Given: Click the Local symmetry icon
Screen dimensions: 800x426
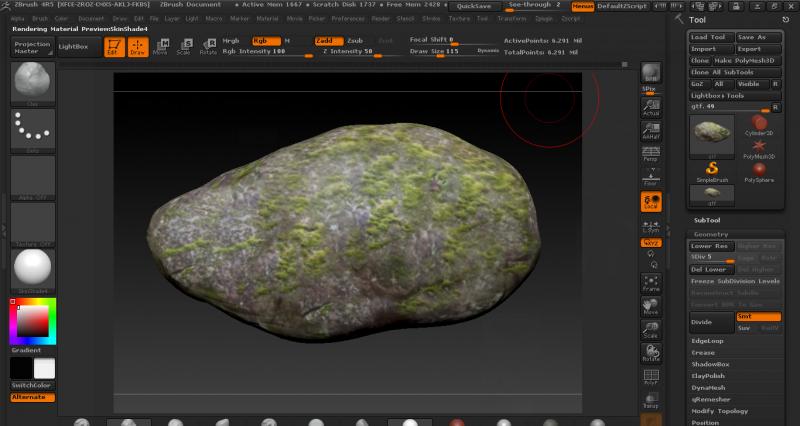Looking at the screenshot, I should tap(650, 202).
